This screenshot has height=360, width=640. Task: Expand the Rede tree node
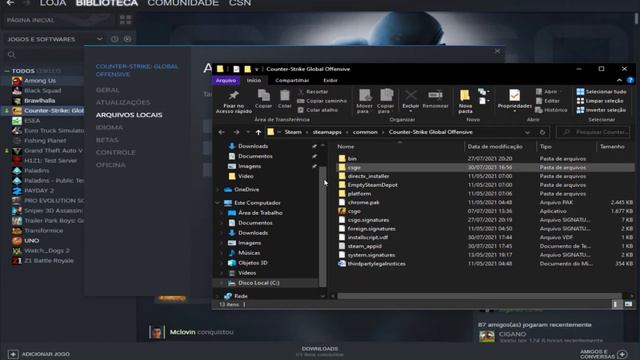pyautogui.click(x=217, y=296)
